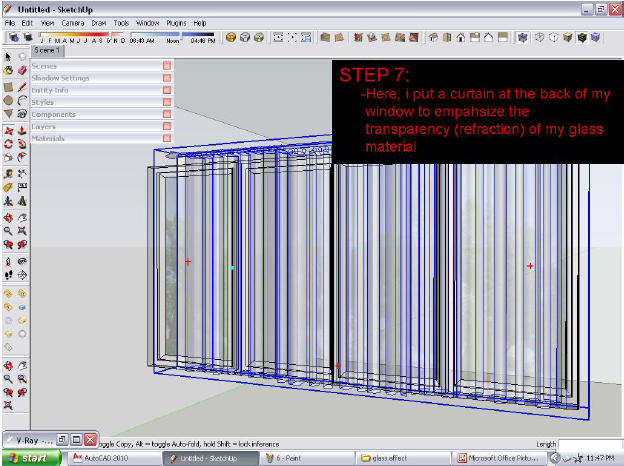Close the Shadow Settings panel
Viewport: 624px width, 466px height.
tap(167, 77)
